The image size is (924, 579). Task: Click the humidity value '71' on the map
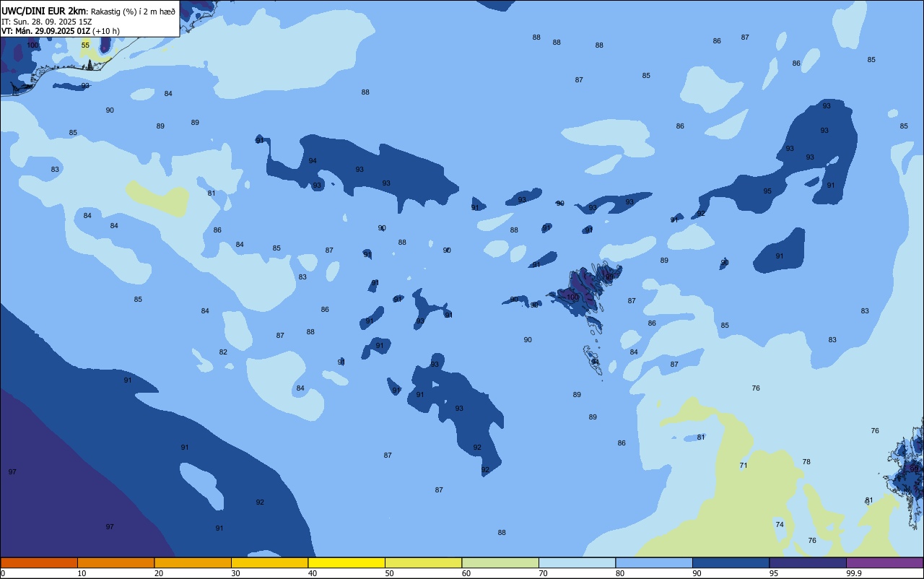[744, 466]
